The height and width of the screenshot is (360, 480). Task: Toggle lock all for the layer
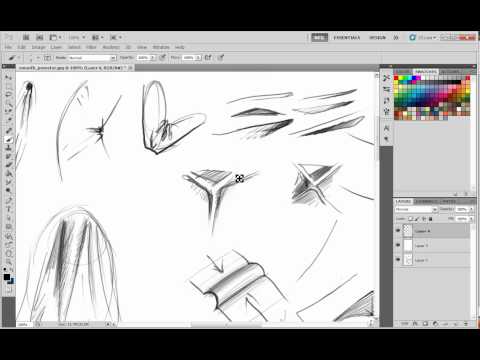point(430,219)
